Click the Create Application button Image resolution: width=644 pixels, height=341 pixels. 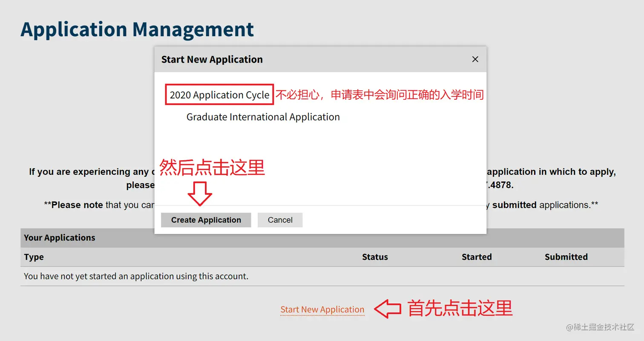point(206,220)
